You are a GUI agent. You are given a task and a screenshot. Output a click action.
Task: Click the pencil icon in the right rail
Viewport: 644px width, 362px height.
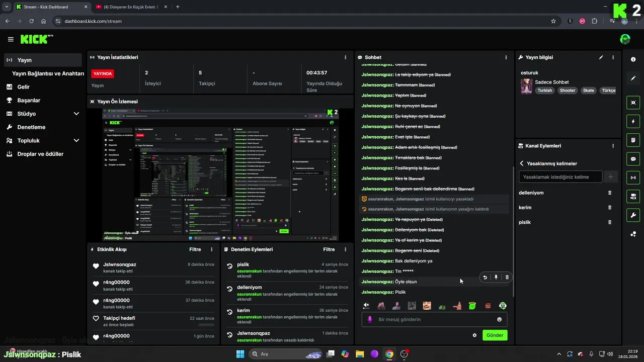(x=633, y=78)
